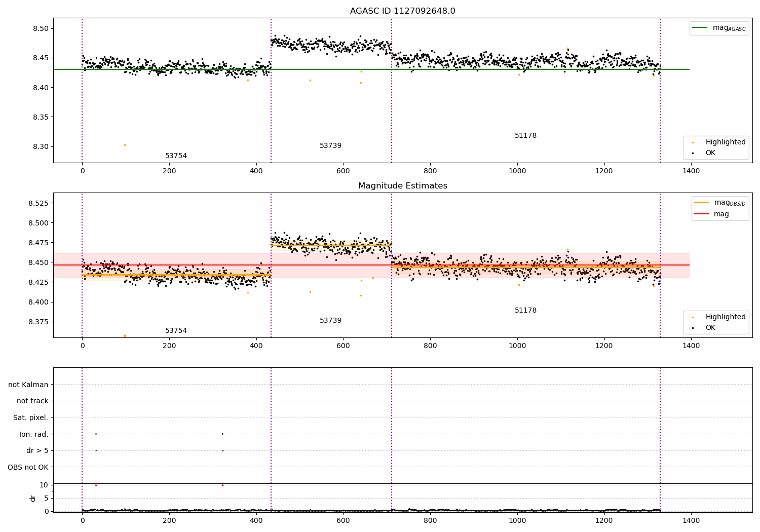
Task: Click the 1400 x-tick under top plot
Action: point(691,171)
